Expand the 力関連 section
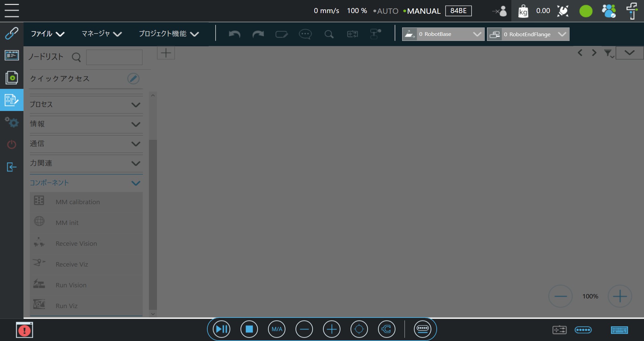 point(86,163)
